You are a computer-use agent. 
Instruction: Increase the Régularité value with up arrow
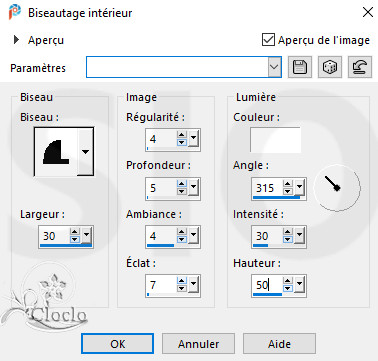(x=181, y=135)
